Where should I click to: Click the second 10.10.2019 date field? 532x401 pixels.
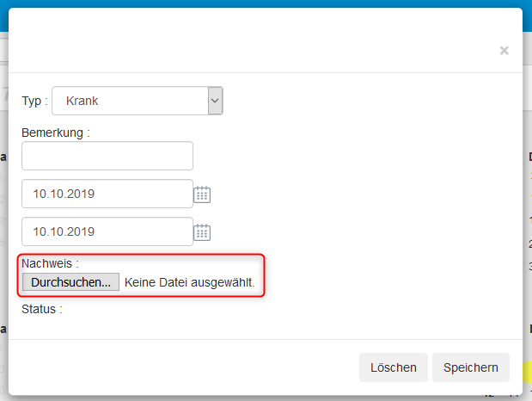coord(107,231)
